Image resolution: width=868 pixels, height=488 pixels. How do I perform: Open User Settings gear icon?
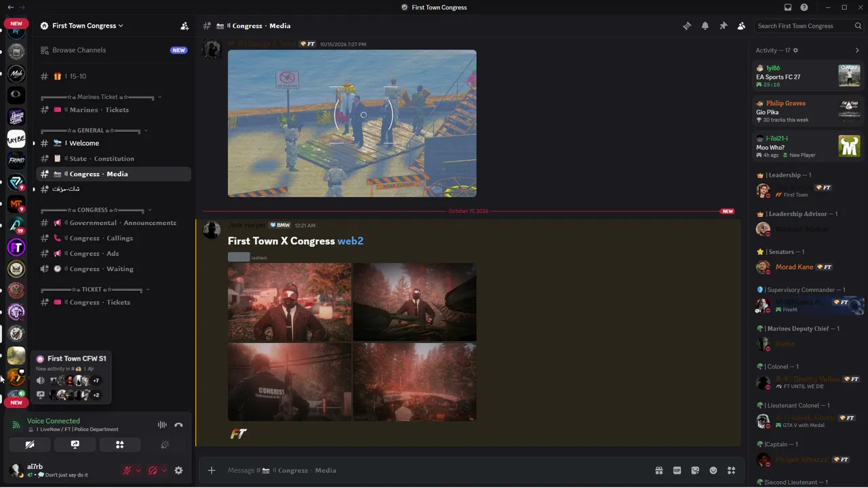(178, 470)
